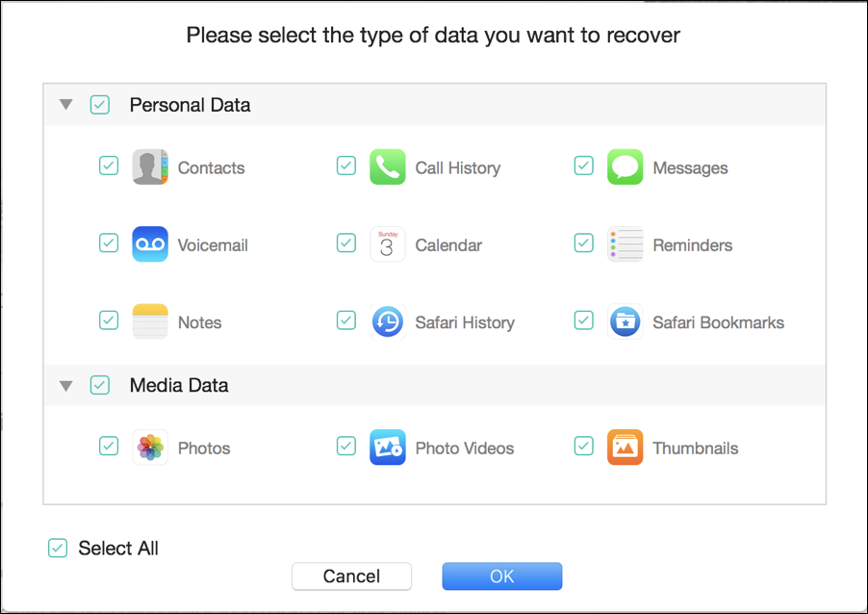The image size is (868, 614).
Task: Click the Messages speech bubble icon
Action: click(625, 167)
